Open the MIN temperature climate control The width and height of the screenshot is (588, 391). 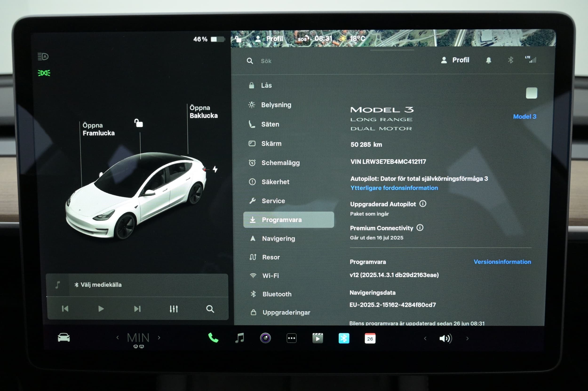138,338
